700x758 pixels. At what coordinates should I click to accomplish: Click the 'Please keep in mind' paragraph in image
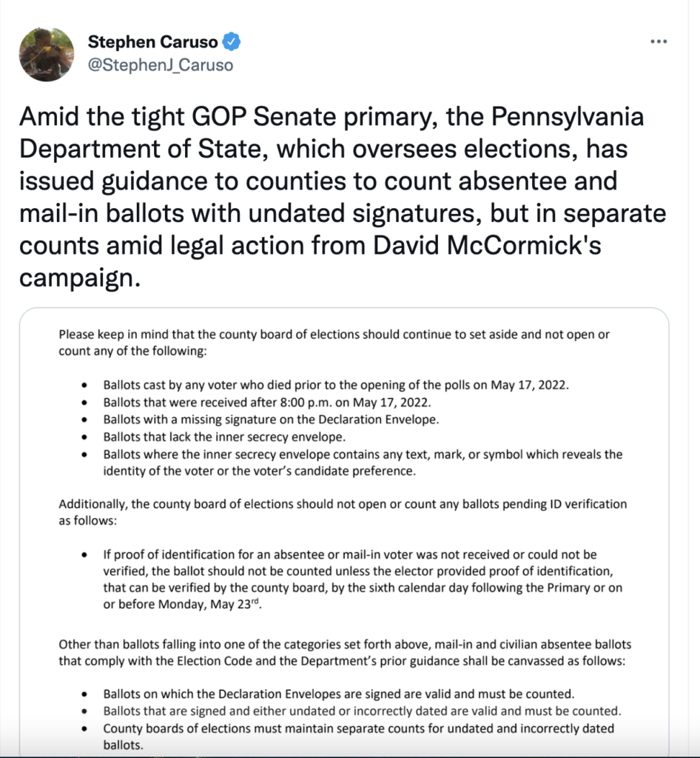[333, 343]
